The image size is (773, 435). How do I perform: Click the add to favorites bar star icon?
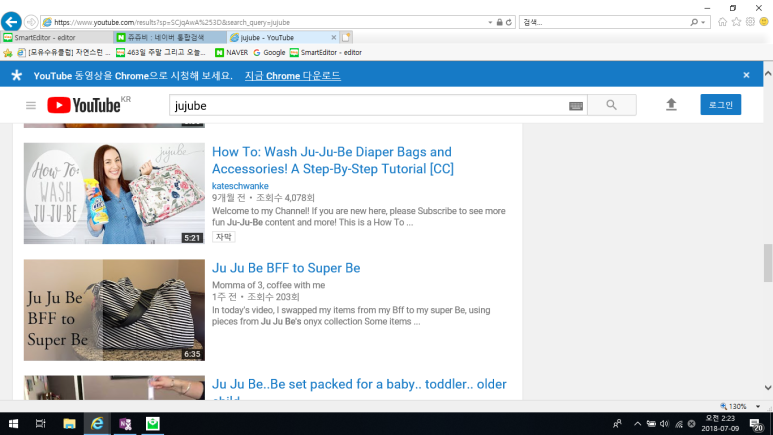point(7,52)
